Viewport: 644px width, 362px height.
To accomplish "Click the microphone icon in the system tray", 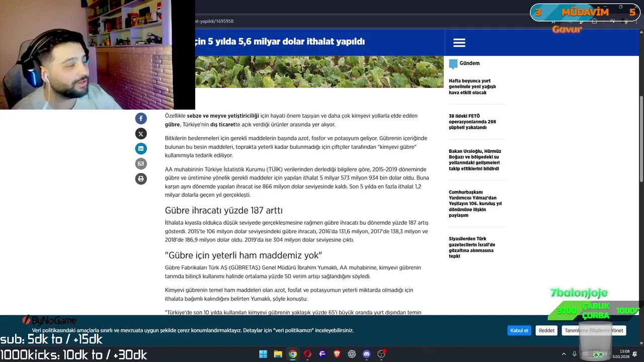I will [575, 354].
